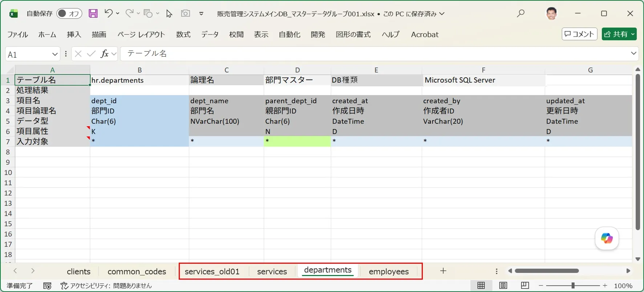Click the camera icon in quick access toolbar
The height and width of the screenshot is (292, 644).
point(186,13)
